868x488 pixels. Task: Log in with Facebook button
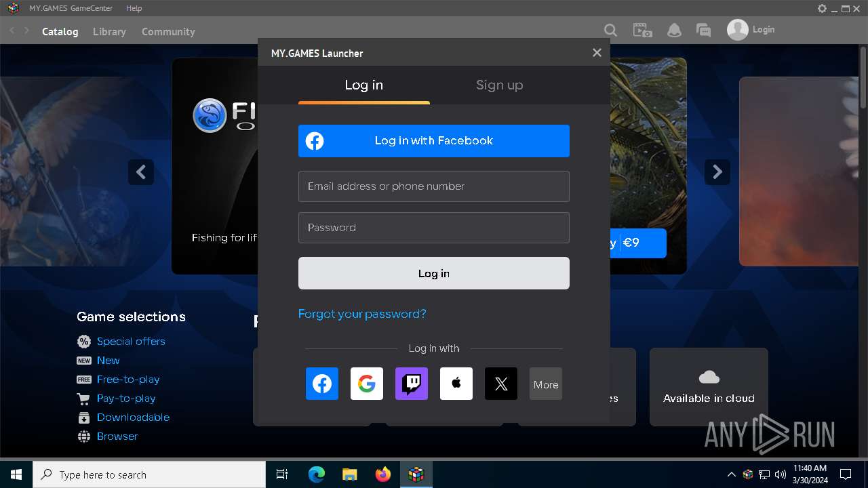tap(434, 141)
